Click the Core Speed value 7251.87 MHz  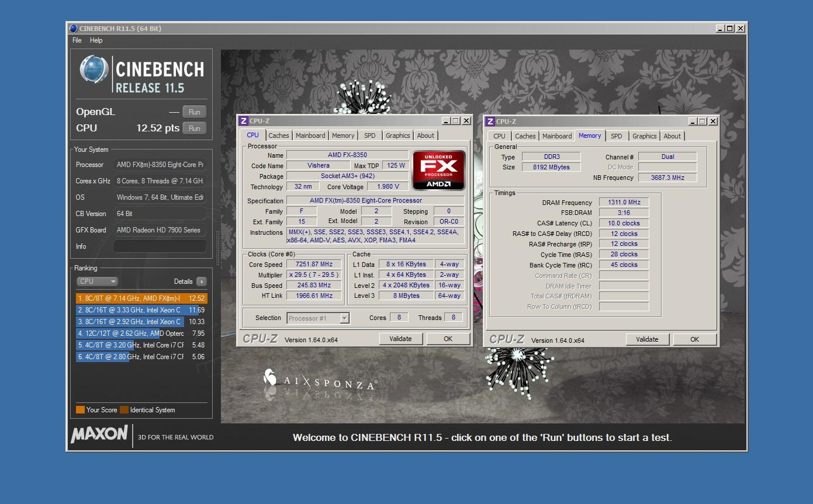pyautogui.click(x=315, y=265)
